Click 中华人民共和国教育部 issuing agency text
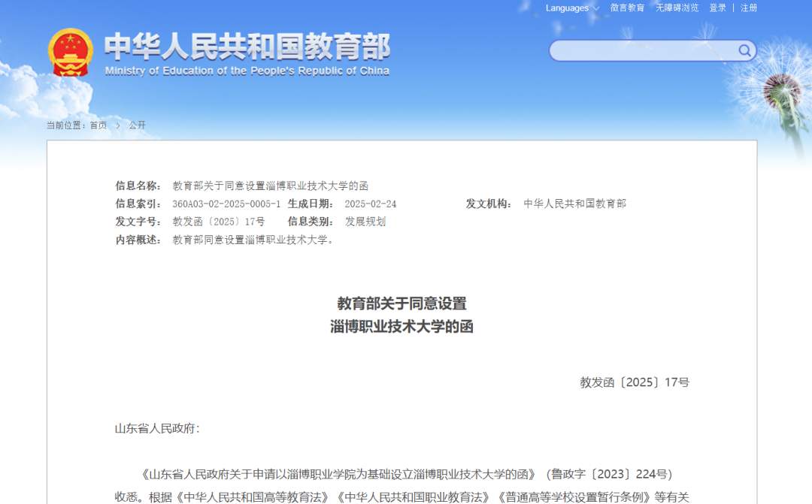This screenshot has width=812, height=504. coord(577,203)
